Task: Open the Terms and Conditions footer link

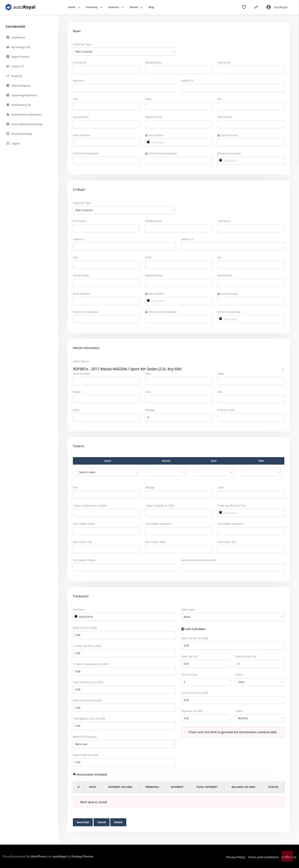Action: tap(263, 857)
